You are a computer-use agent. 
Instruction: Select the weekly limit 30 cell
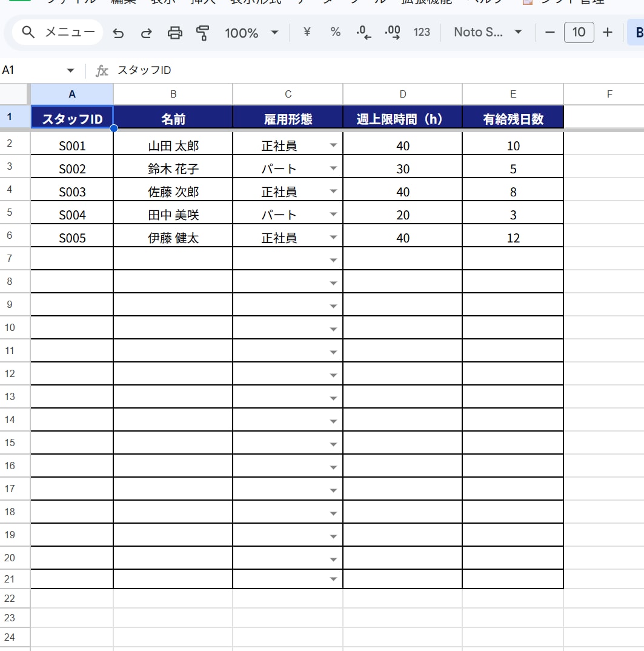coord(402,167)
